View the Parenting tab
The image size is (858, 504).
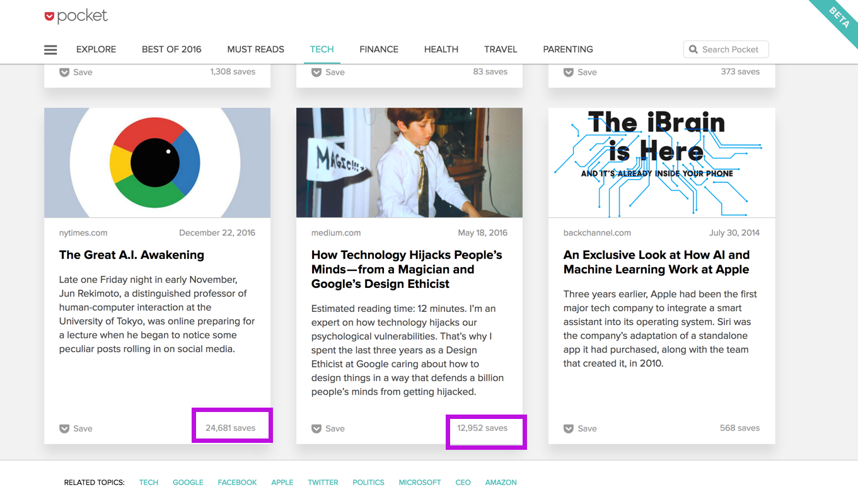click(x=568, y=49)
